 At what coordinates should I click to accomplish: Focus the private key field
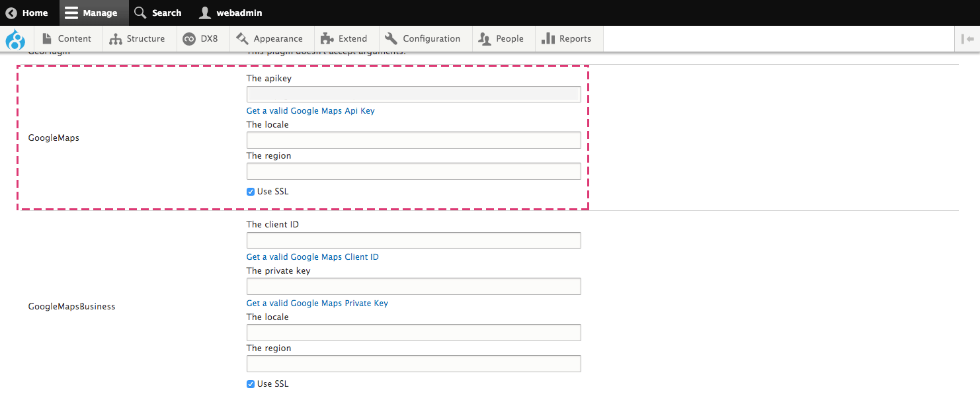pyautogui.click(x=414, y=286)
